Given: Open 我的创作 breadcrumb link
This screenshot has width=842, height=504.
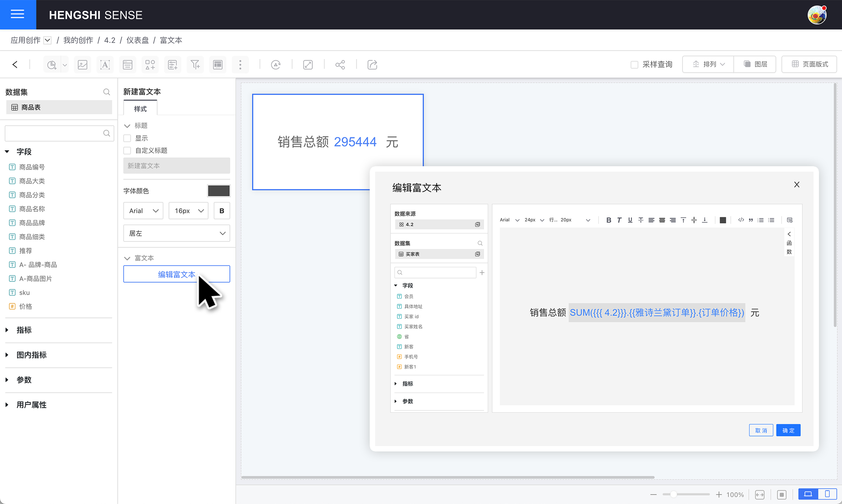Looking at the screenshot, I should pos(78,40).
